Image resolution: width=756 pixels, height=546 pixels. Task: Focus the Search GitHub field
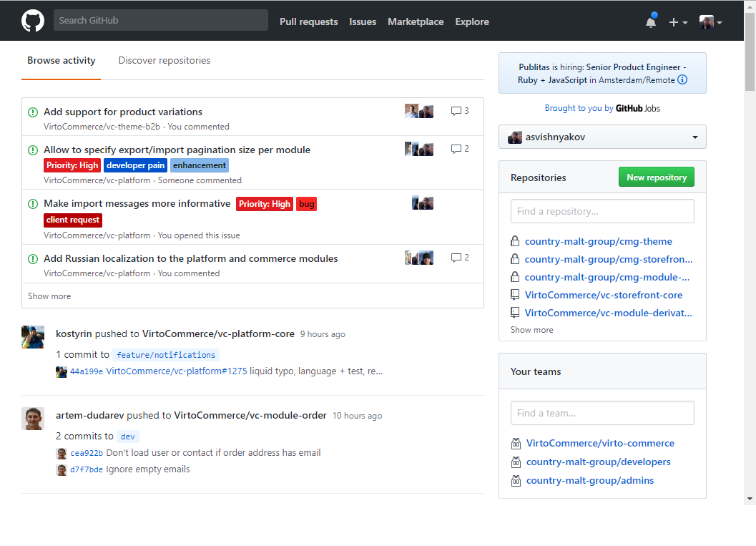(x=160, y=20)
